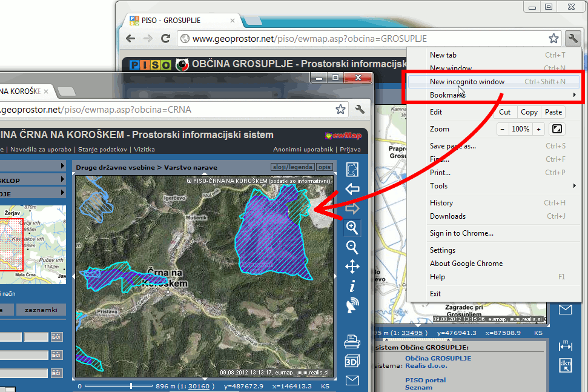
Task: Bookmark the Grosuplje page with star icon
Action: click(x=553, y=39)
